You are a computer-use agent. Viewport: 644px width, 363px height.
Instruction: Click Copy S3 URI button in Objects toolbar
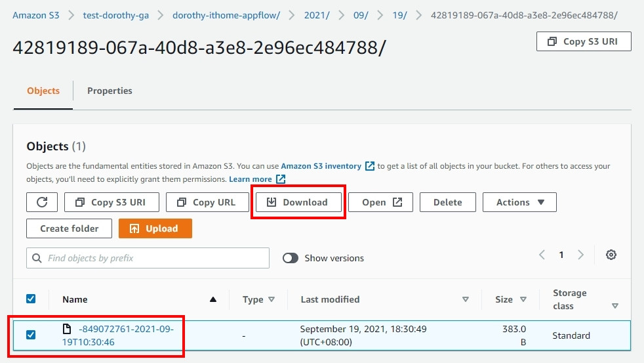[x=111, y=202]
